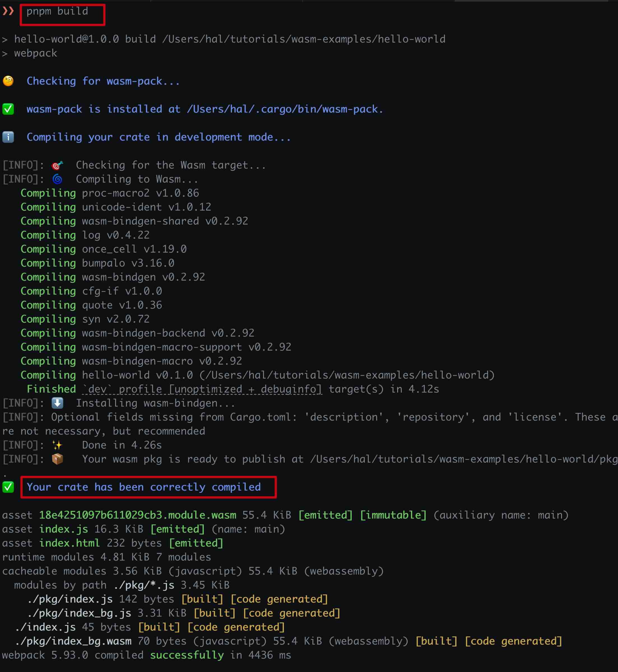Click the 18e4251097b611029cb3.module.wasm asset name
Viewport: 618px width, 672px height.
(x=138, y=515)
